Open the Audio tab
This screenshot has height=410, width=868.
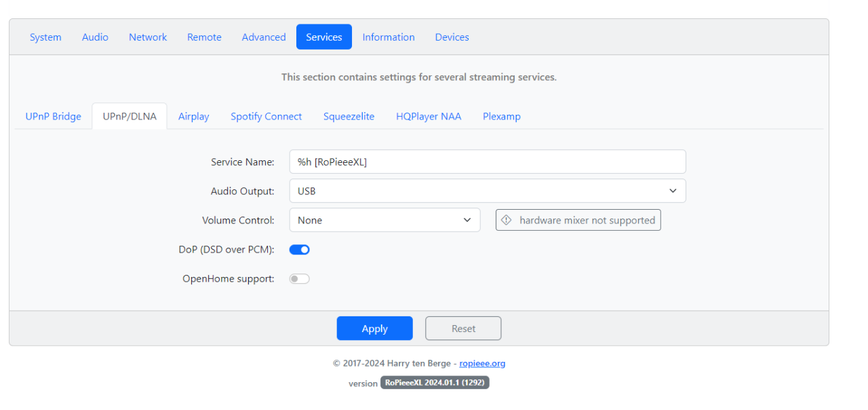[95, 37]
